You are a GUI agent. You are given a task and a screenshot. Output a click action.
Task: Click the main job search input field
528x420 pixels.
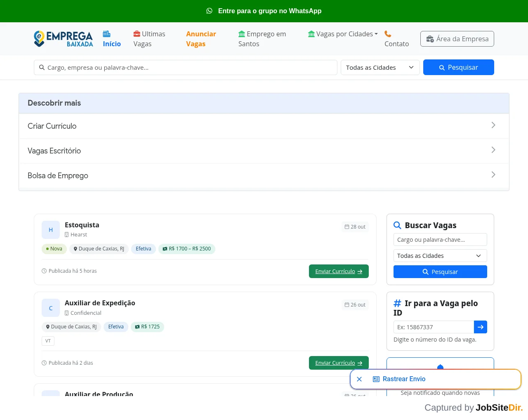(186, 67)
